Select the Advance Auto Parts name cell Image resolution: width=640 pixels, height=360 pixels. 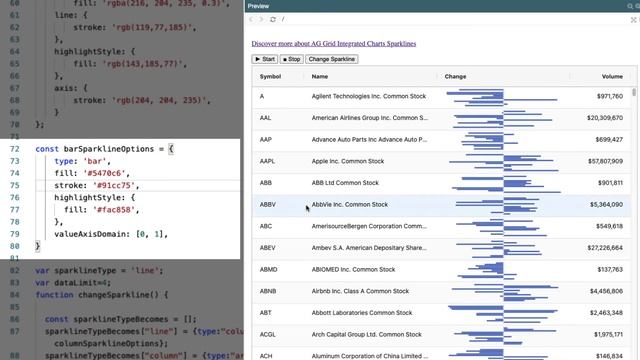(369, 140)
